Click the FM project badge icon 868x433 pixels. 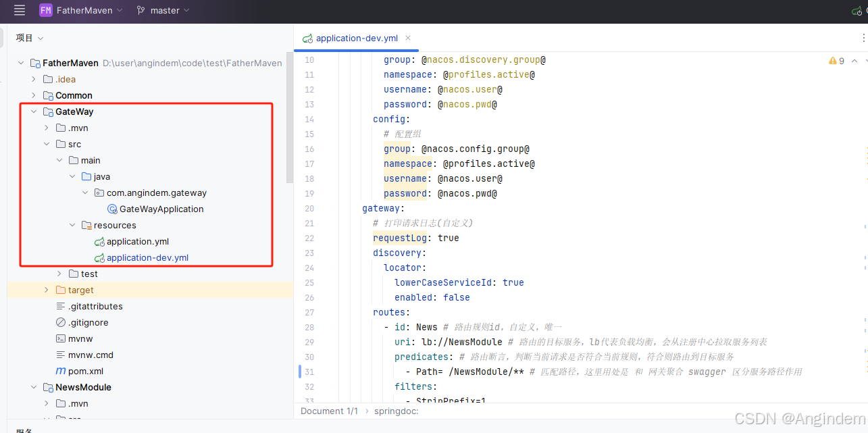(x=45, y=10)
